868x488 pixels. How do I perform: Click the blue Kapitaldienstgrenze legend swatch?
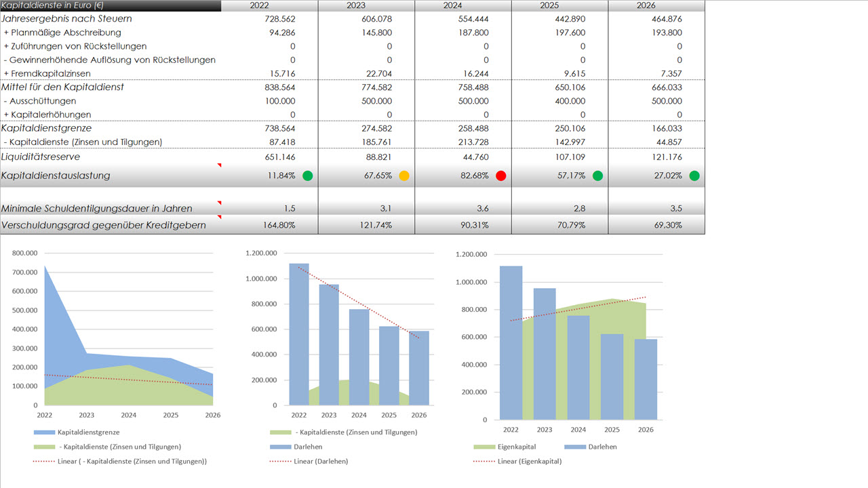pyautogui.click(x=43, y=432)
